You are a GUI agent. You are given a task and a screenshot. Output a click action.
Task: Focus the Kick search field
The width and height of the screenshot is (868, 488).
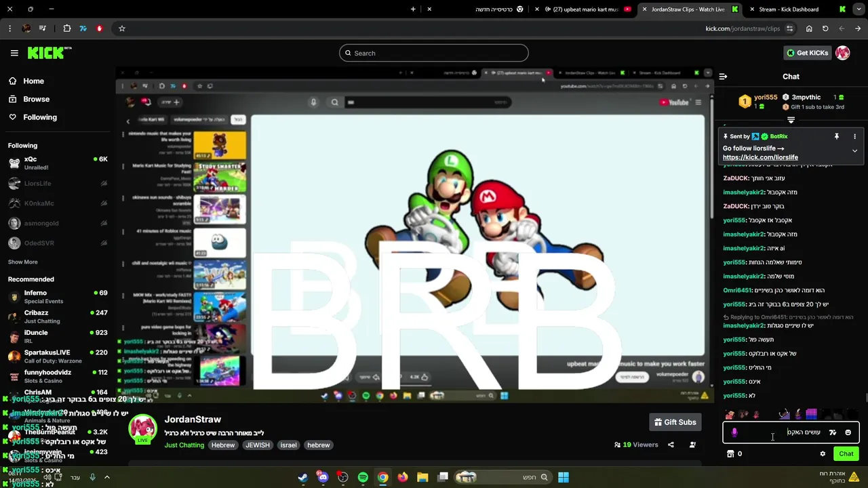(434, 53)
